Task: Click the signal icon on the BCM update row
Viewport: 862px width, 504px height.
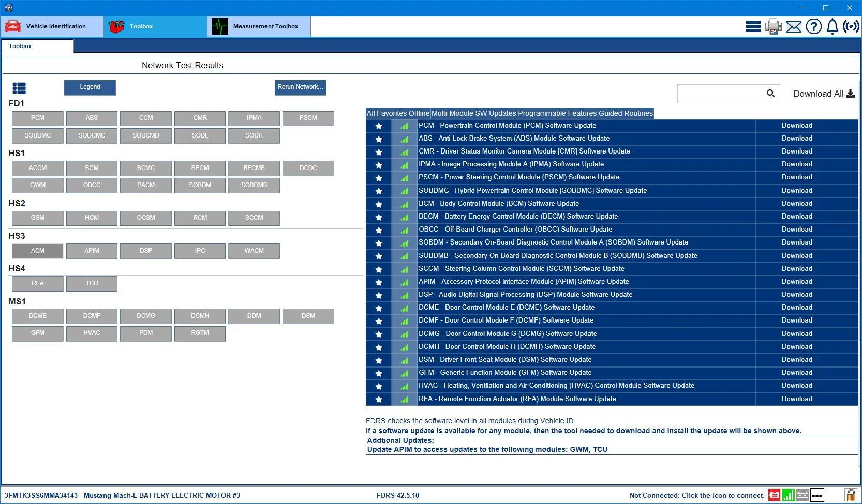Action: click(x=405, y=204)
